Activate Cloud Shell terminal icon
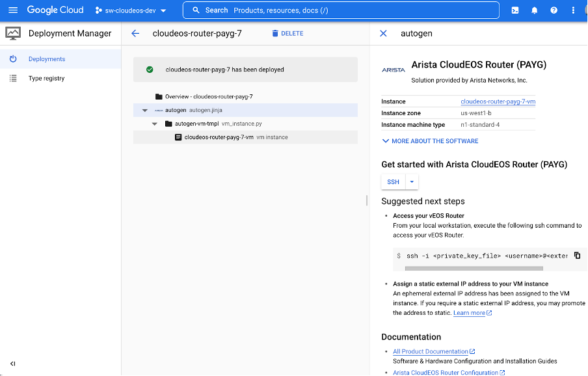 pos(515,10)
